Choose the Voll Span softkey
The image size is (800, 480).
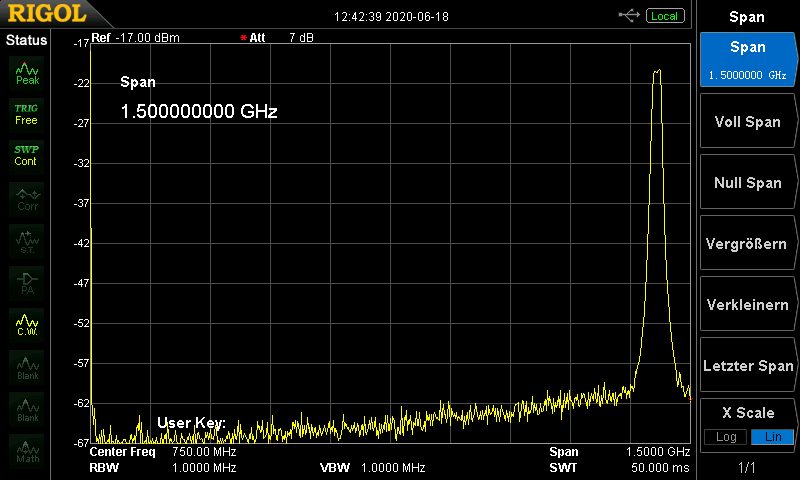pyautogui.click(x=747, y=121)
